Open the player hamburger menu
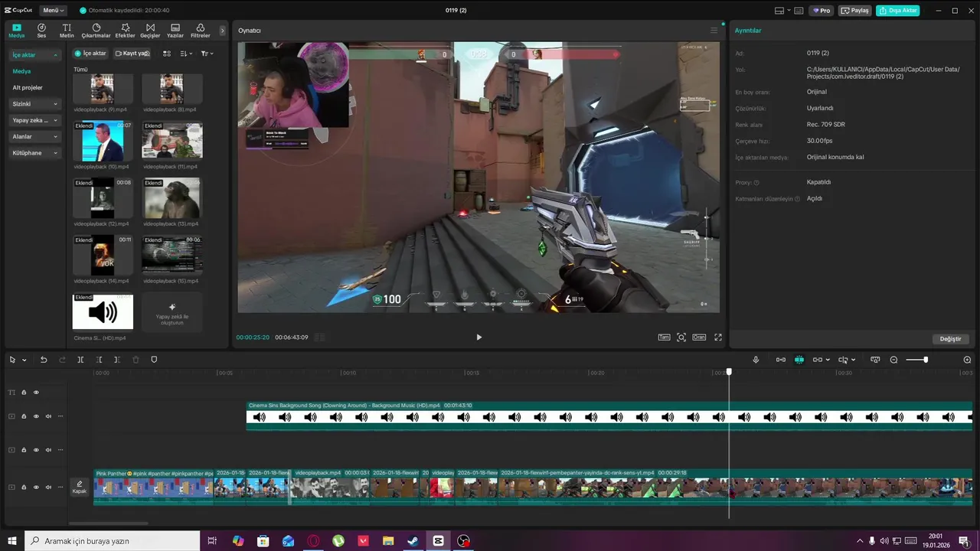The height and width of the screenshot is (551, 980). click(x=714, y=31)
